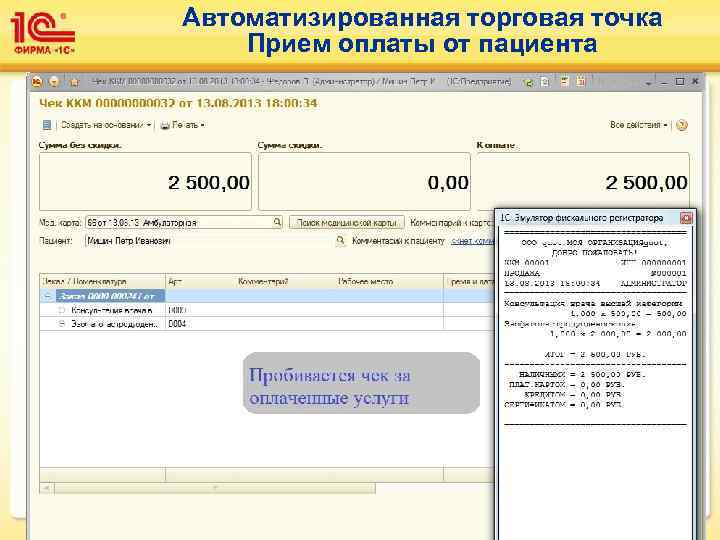720x540 pixels.
Task: Click the horizontal scrollbar thumb under the table
Action: pyautogui.click(x=214, y=488)
